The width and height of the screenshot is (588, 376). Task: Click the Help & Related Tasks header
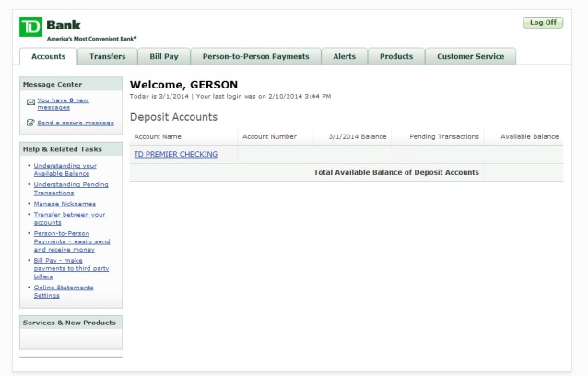coord(71,149)
